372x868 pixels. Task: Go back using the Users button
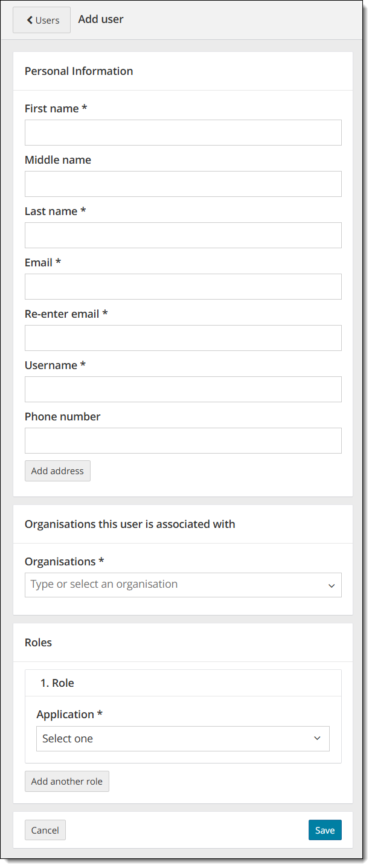tap(42, 20)
